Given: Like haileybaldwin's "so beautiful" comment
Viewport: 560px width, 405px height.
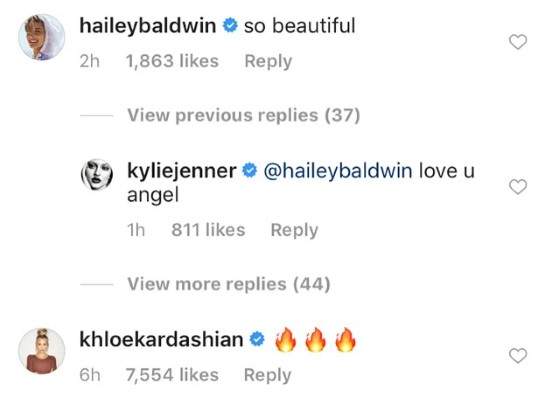Looking at the screenshot, I should click(518, 42).
